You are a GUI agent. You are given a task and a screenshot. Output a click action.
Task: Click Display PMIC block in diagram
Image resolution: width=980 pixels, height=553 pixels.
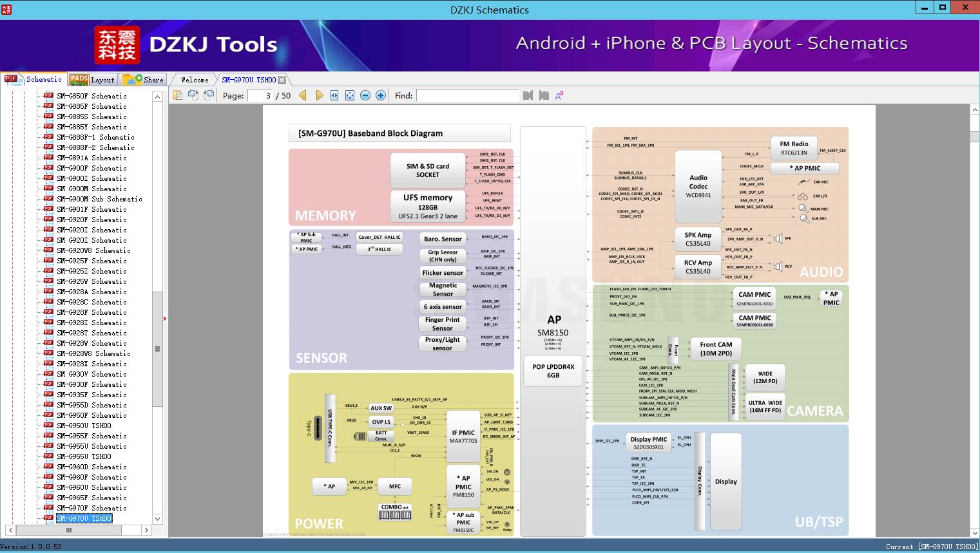coord(648,442)
